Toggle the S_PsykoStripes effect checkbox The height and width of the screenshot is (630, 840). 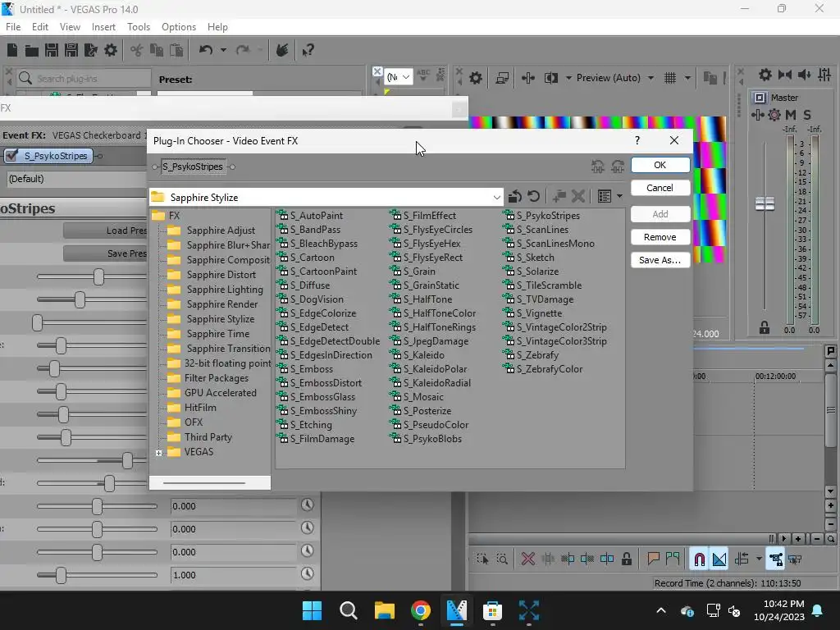tap(11, 156)
